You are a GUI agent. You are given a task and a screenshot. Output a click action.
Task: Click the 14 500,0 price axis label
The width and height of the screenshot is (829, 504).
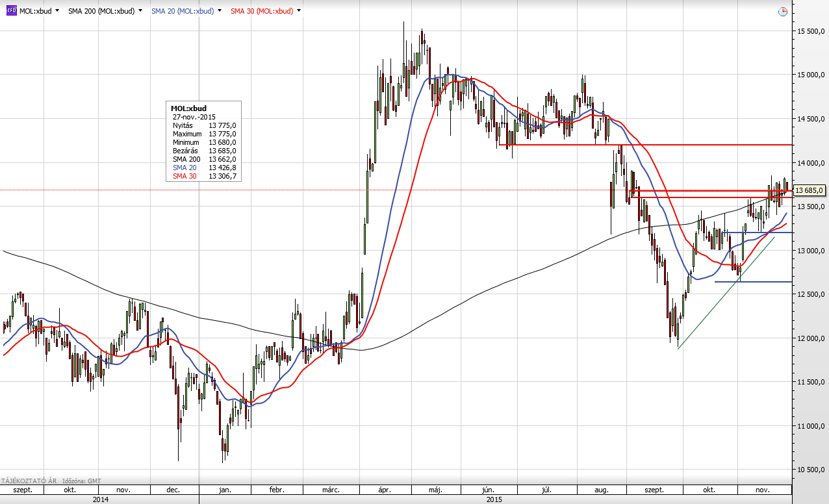point(811,119)
